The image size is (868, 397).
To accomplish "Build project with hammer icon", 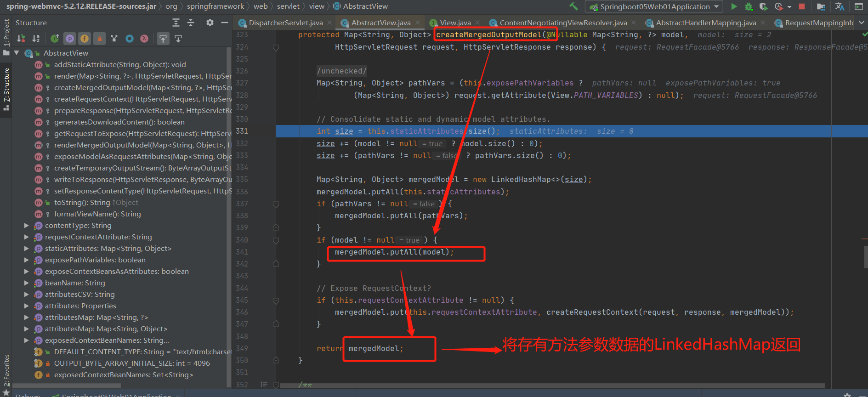I will [x=573, y=6].
